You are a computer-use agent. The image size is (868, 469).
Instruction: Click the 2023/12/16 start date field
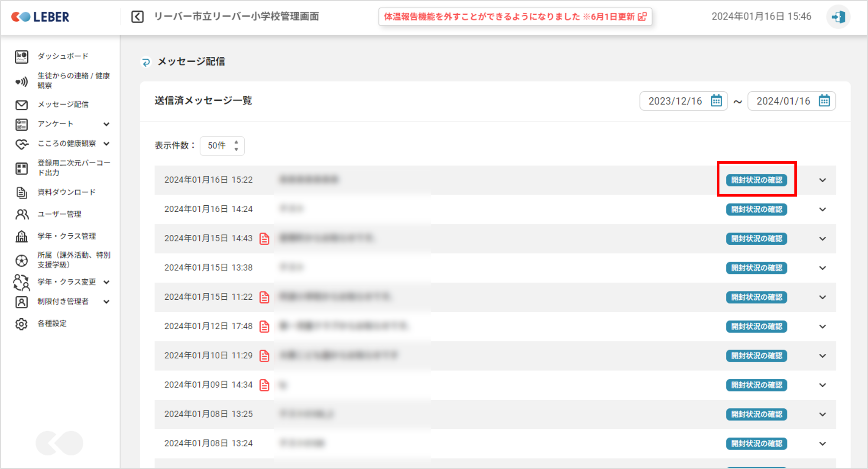[x=675, y=101]
